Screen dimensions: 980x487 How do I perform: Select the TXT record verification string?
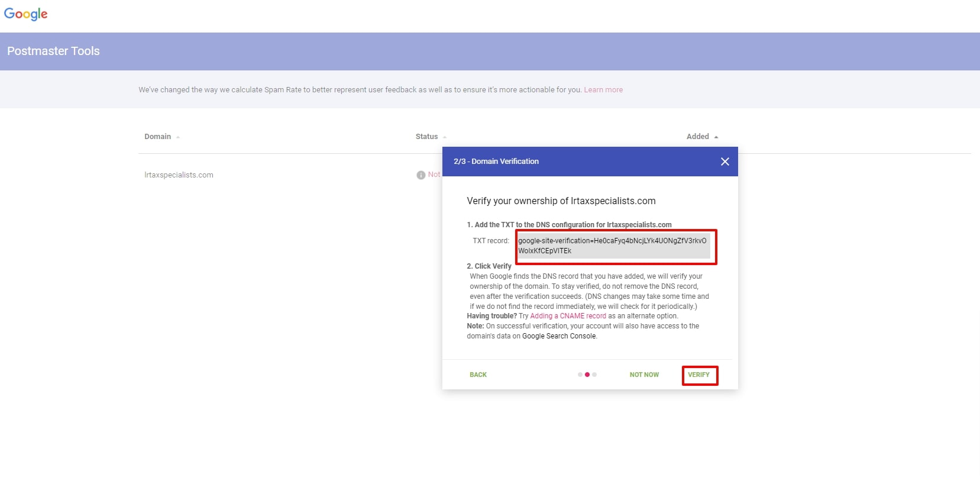[x=613, y=246]
